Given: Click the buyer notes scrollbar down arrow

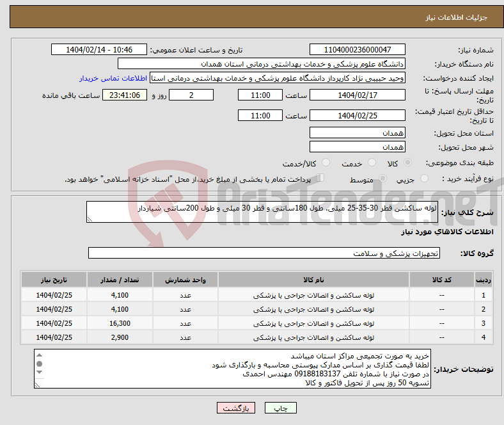Looking at the screenshot, I should 39,373.
